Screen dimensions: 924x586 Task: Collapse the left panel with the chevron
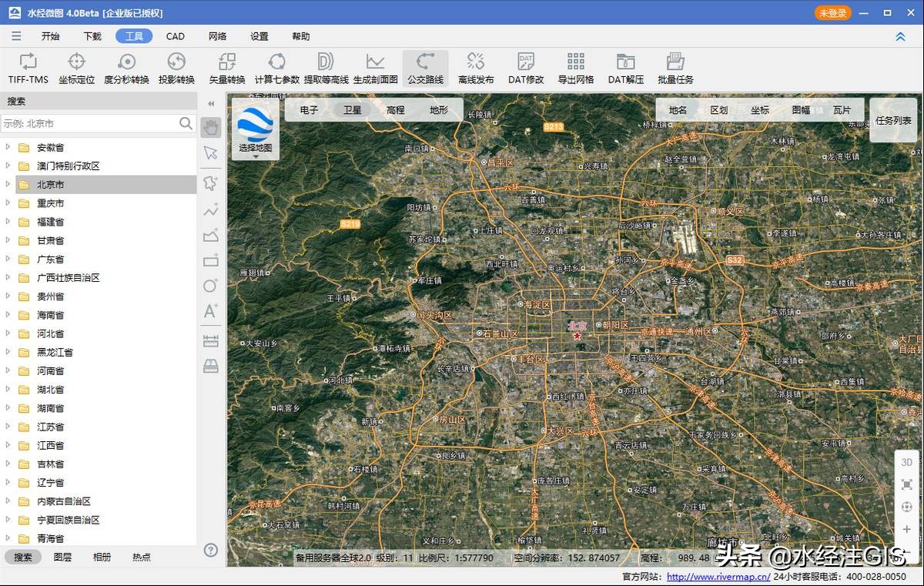coord(210,102)
